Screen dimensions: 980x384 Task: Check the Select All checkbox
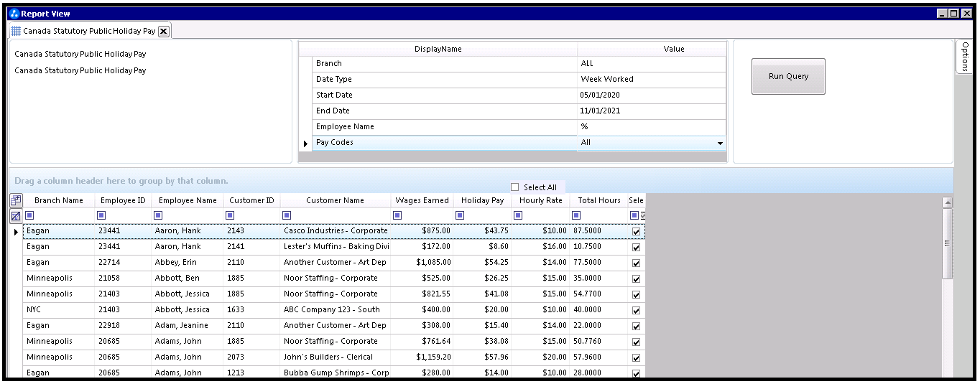click(514, 187)
